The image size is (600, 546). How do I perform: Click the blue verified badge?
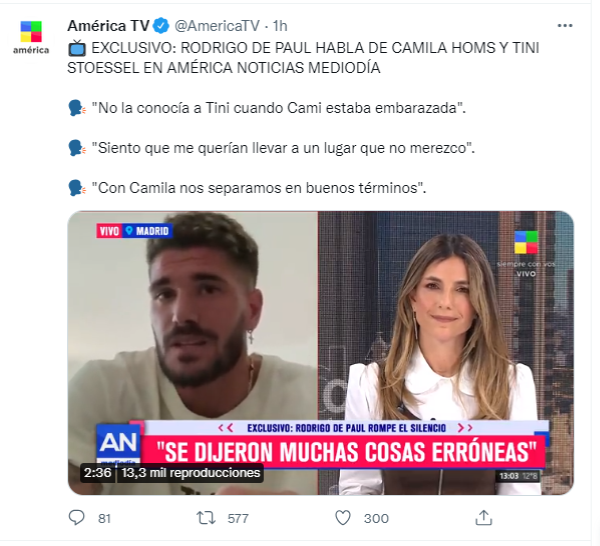(x=161, y=26)
